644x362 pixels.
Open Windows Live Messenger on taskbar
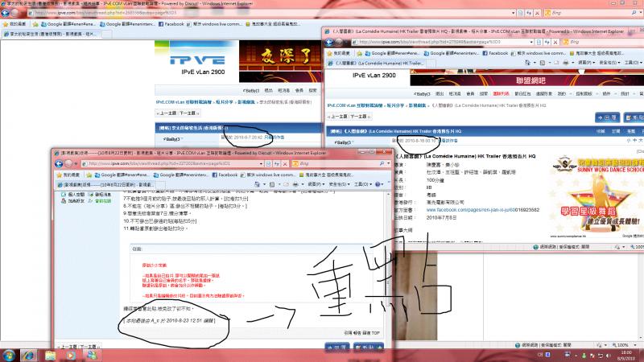[x=92, y=355]
